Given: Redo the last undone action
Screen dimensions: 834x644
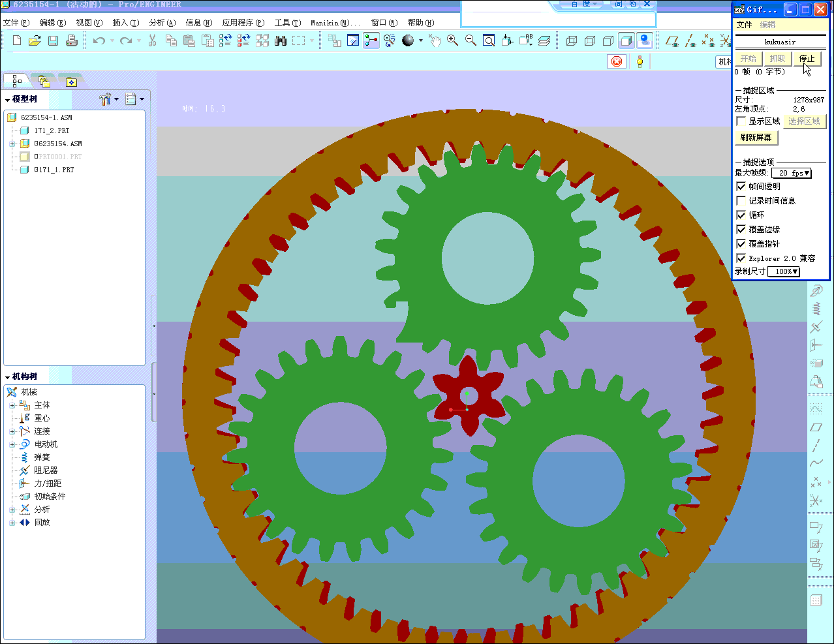Looking at the screenshot, I should coord(126,40).
